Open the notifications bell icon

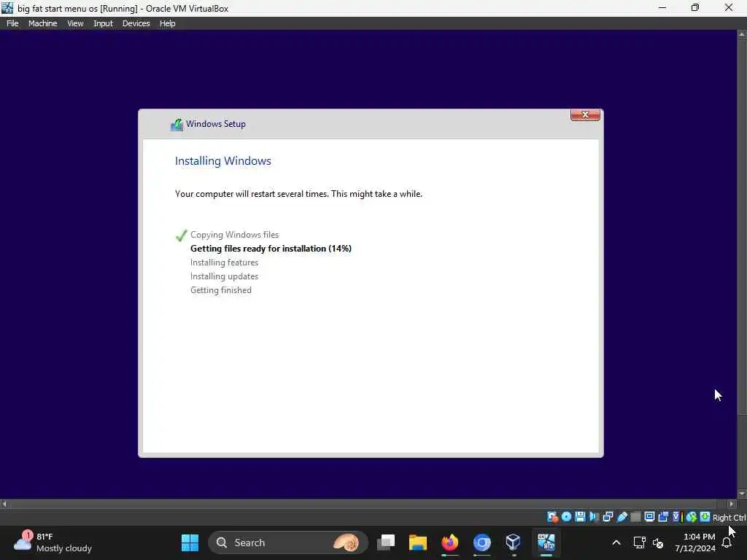pos(727,542)
